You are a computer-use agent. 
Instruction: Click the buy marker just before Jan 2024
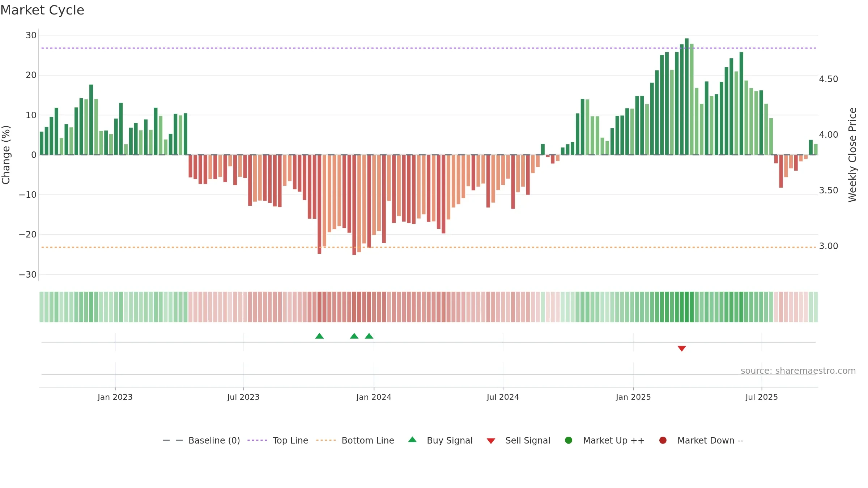[369, 336]
